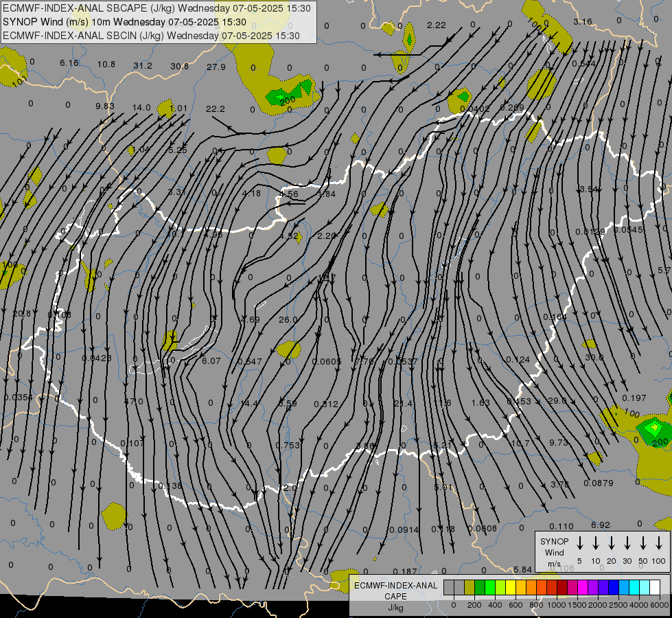Click the 14.4 value on the map

(x=249, y=403)
